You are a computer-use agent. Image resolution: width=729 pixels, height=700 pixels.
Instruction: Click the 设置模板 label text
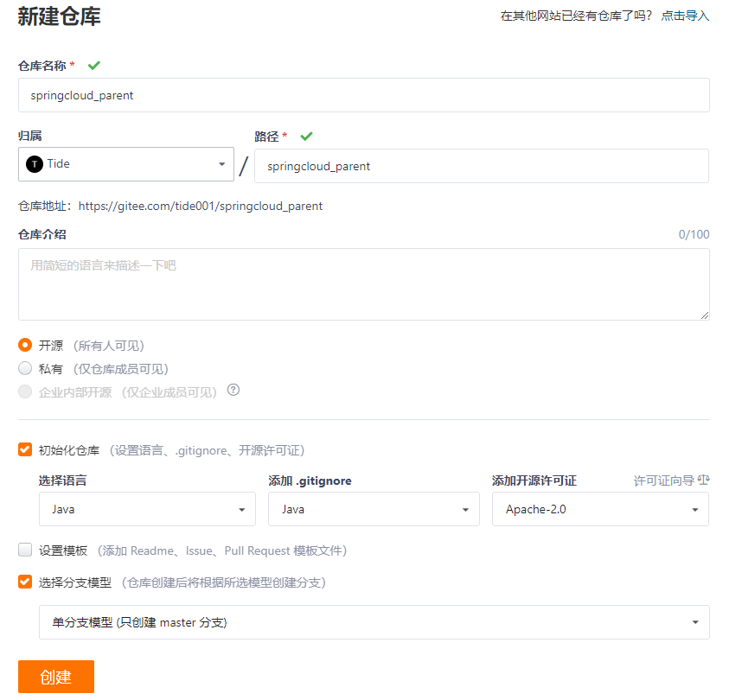tap(63, 550)
